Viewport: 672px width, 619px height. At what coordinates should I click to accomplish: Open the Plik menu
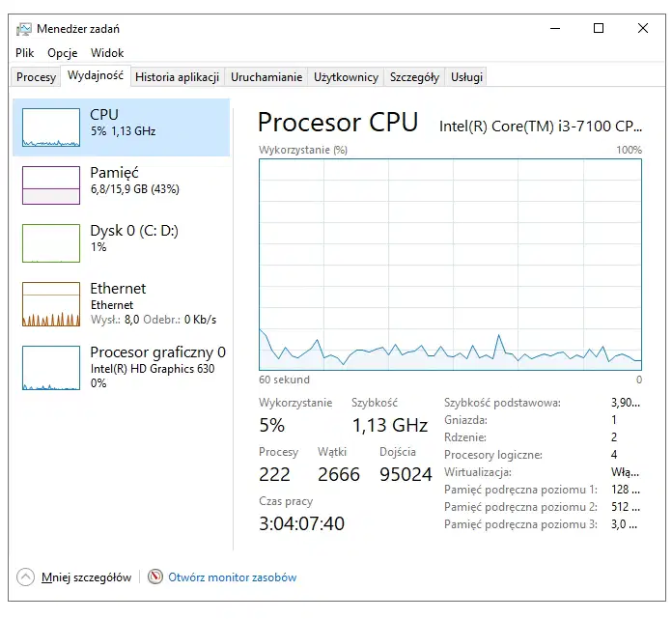[x=24, y=53]
